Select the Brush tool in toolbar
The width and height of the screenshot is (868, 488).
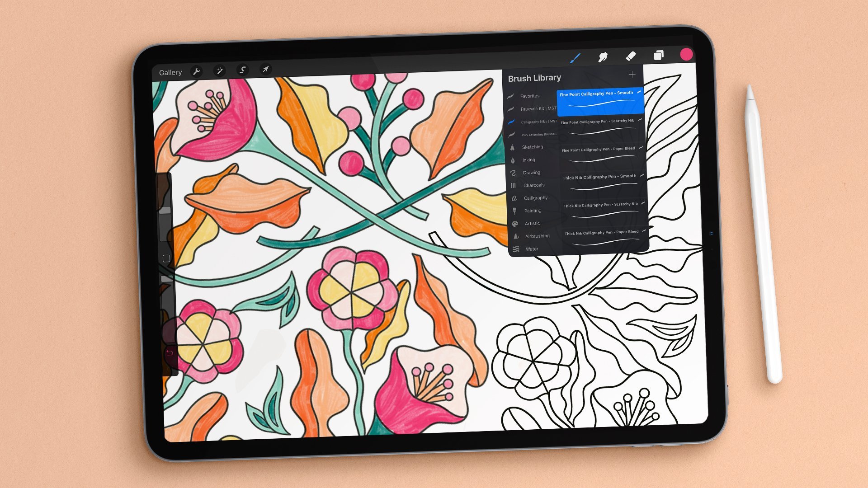coord(574,56)
